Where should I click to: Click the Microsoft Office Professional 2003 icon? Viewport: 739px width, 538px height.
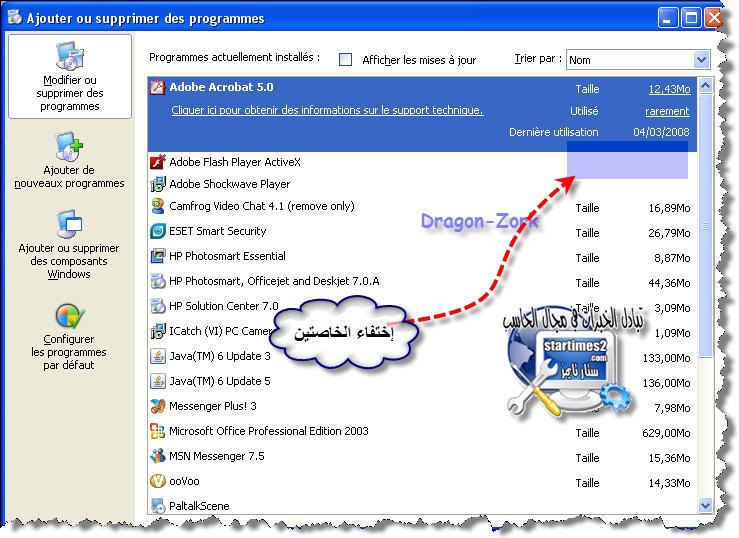pos(157,431)
